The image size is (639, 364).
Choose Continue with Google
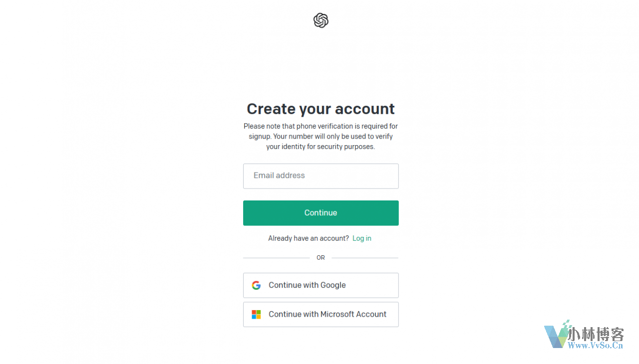point(321,285)
